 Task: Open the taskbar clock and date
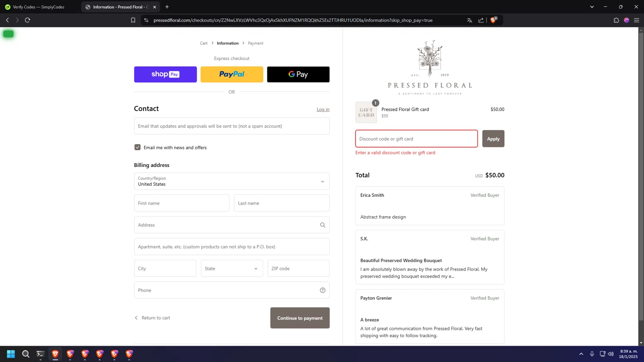pos(629,354)
